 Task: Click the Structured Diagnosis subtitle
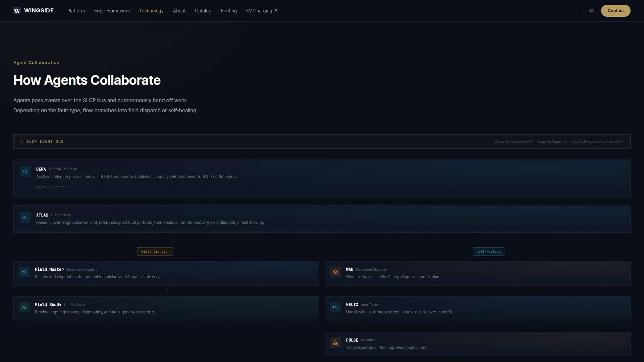[x=372, y=270]
